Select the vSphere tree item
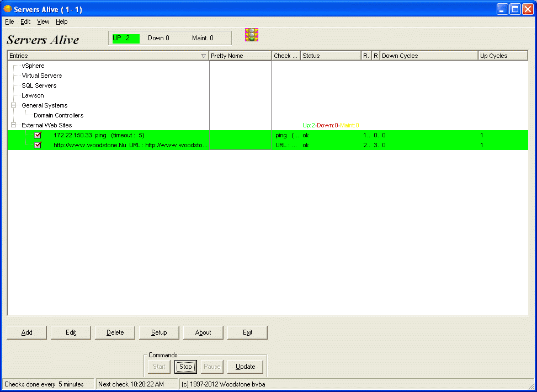 (x=33, y=66)
